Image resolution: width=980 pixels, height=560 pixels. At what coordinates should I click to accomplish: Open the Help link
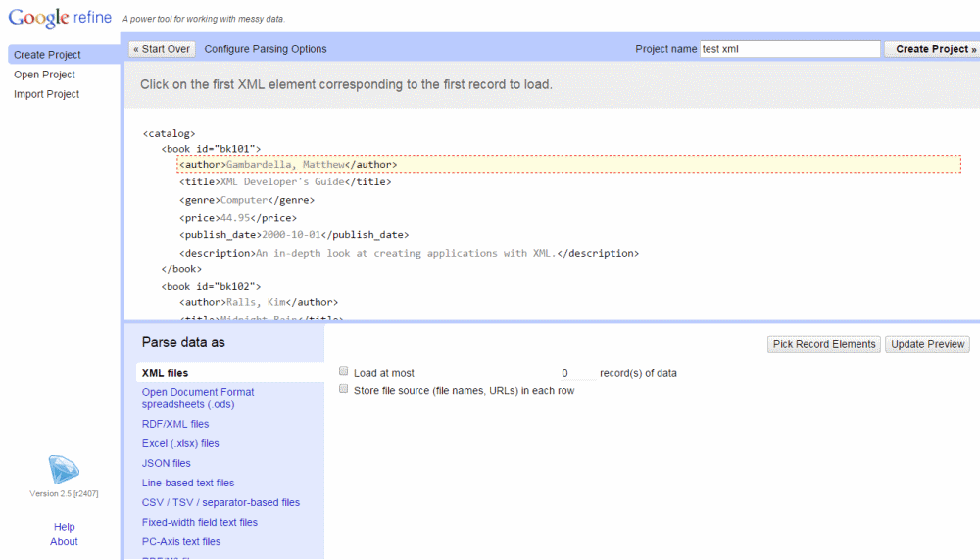pos(64,527)
